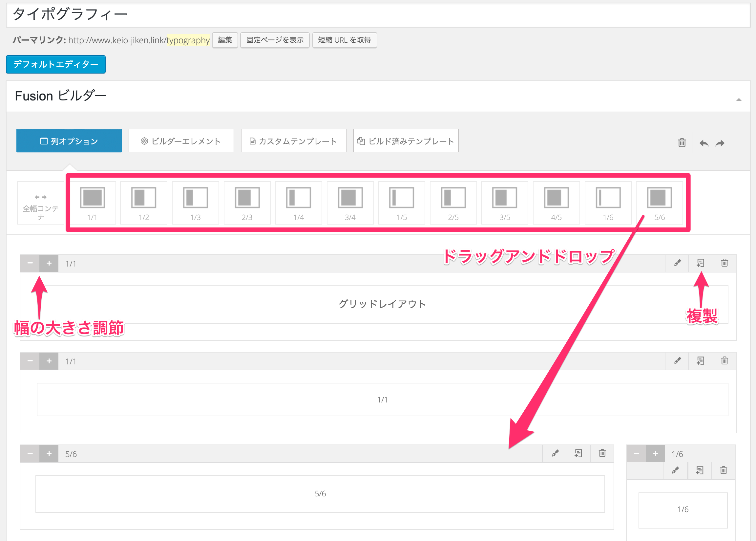Collapse the Fusion ビルダー panel
Viewport: 756px width, 541px height.
739,99
